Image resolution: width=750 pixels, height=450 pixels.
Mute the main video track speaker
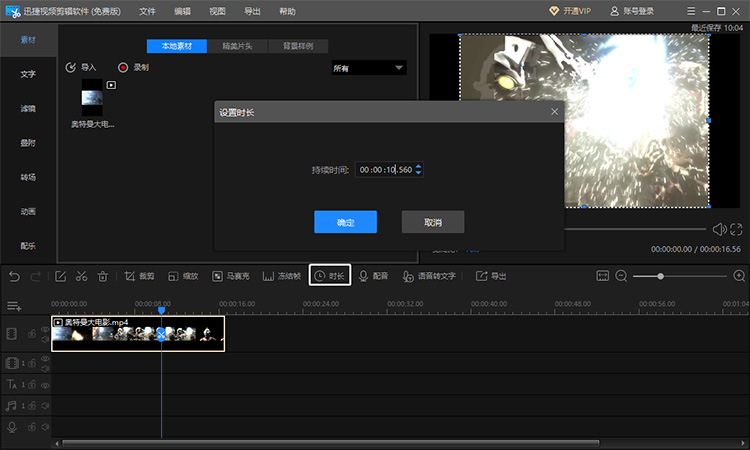(45, 340)
